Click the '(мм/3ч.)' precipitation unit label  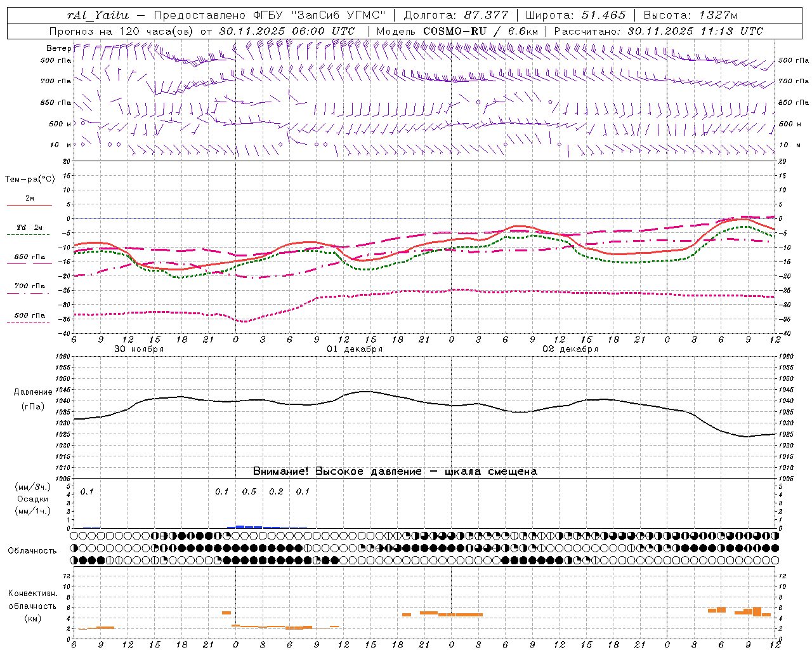click(32, 487)
